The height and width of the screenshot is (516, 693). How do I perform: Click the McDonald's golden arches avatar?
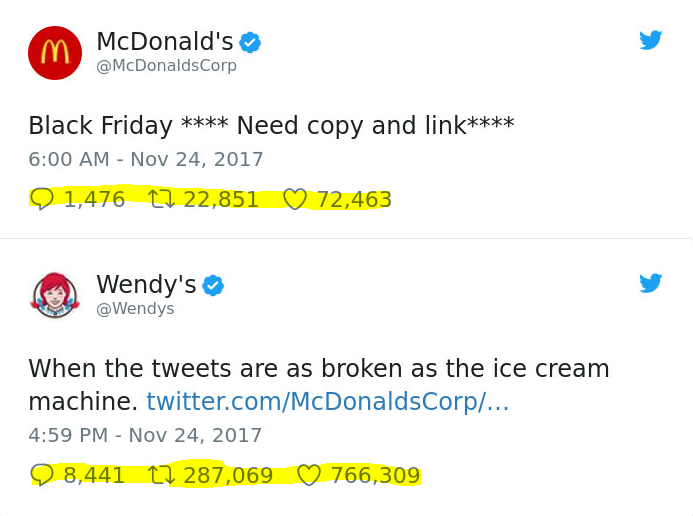[54, 53]
